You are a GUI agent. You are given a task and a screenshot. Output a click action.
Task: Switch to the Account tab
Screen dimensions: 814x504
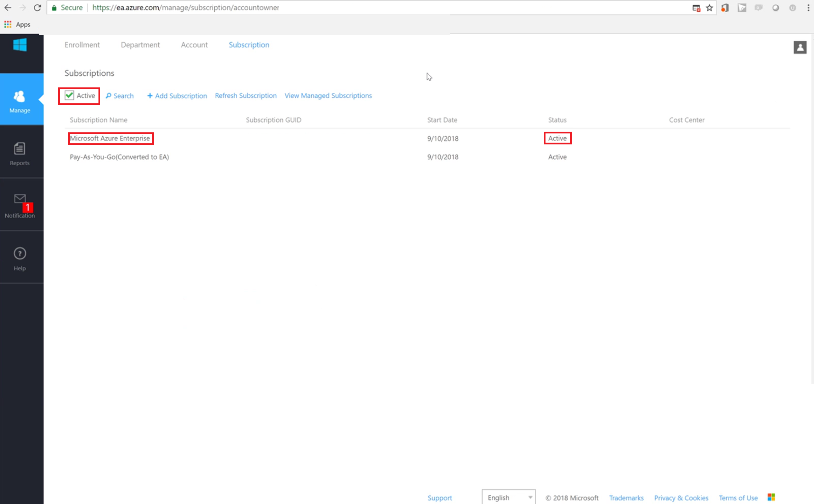point(194,45)
